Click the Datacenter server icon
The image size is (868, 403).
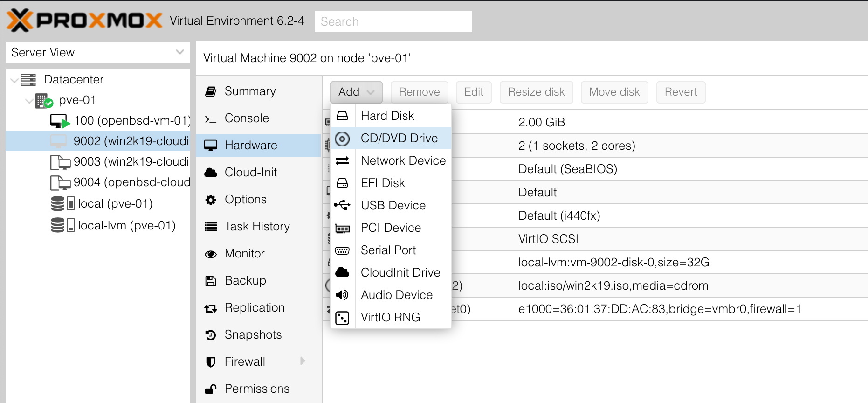click(x=28, y=80)
